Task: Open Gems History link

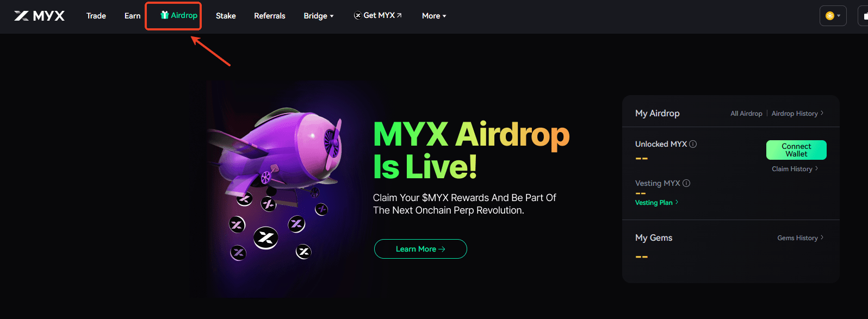Action: tap(800, 238)
